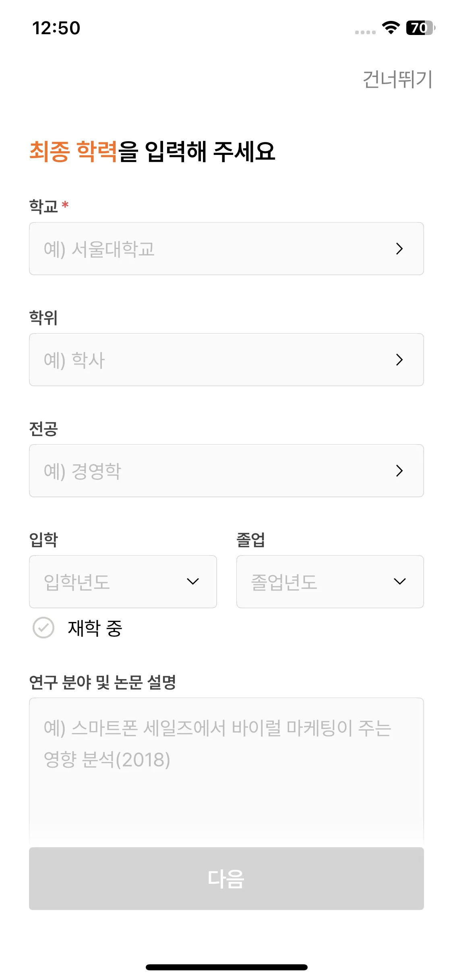Tap the down arrow of 입학년도

(193, 582)
